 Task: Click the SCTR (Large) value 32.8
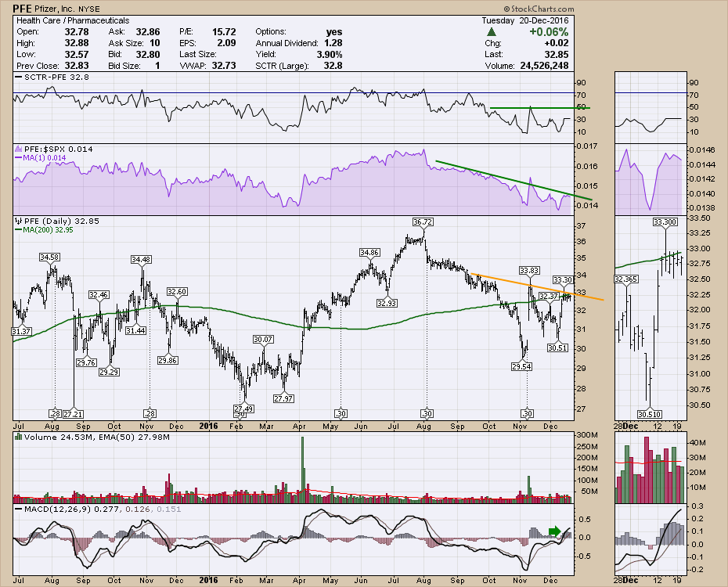click(333, 66)
